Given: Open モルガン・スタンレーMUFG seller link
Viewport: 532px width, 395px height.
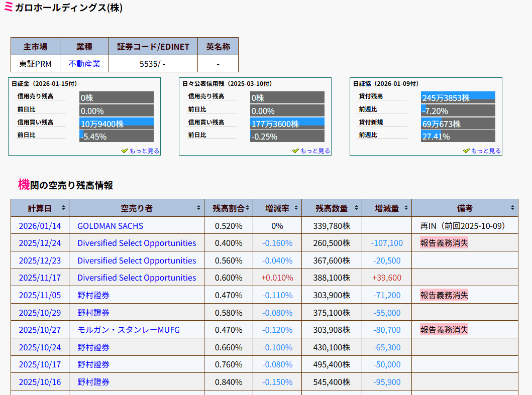Looking at the screenshot, I should (x=128, y=330).
